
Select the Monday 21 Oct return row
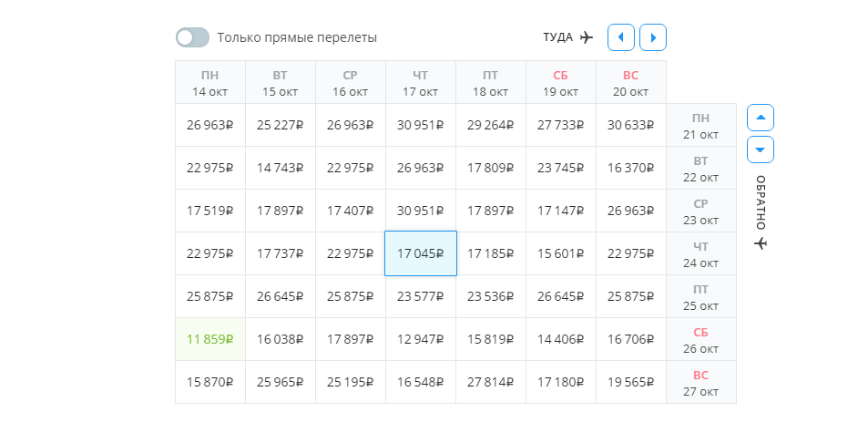(700, 126)
